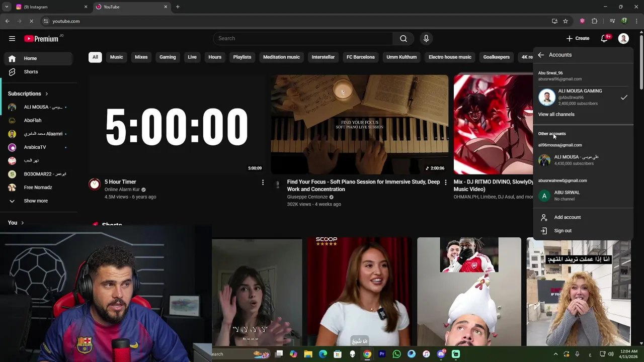The width and height of the screenshot is (644, 362).
Task: Select the FC Barcelona chip
Action: [x=360, y=57]
